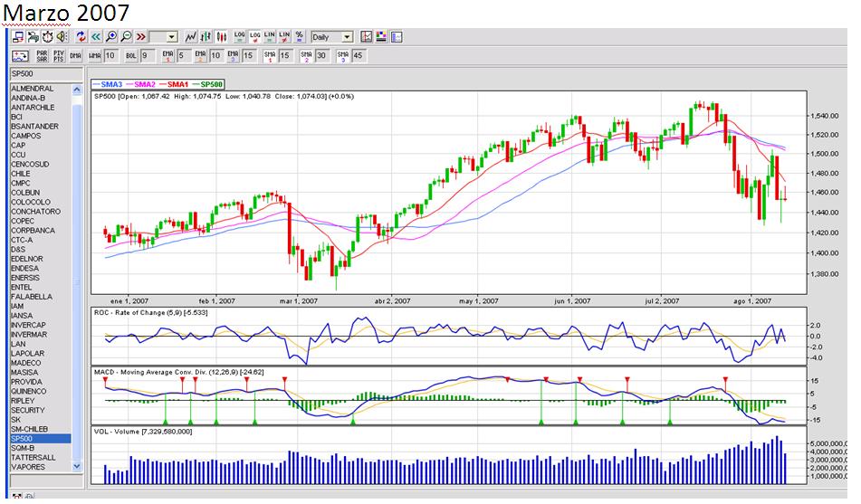
Task: Switch to candlestick chart style icon
Action: pyautogui.click(x=221, y=37)
